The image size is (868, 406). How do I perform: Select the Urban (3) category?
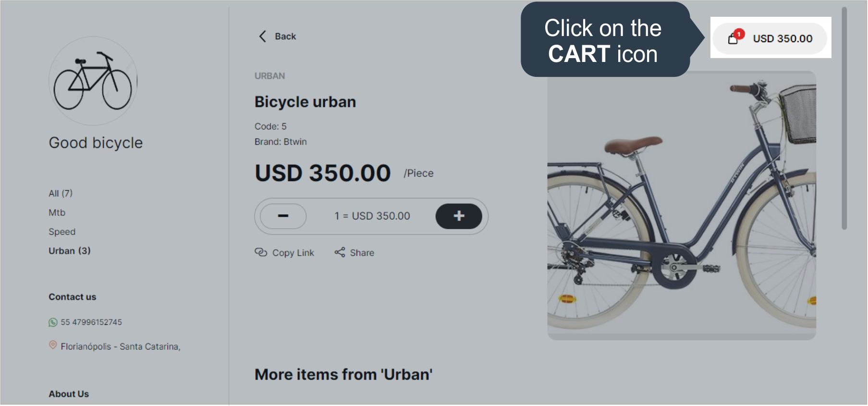coord(70,251)
